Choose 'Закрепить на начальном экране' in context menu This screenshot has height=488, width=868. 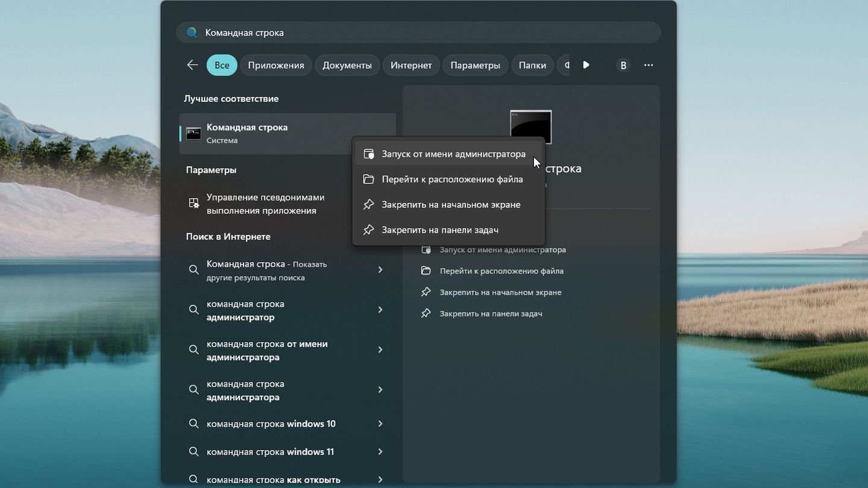click(x=448, y=205)
